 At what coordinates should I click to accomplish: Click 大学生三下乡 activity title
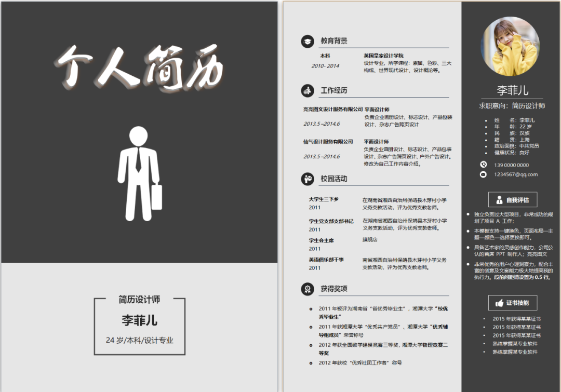click(x=324, y=199)
